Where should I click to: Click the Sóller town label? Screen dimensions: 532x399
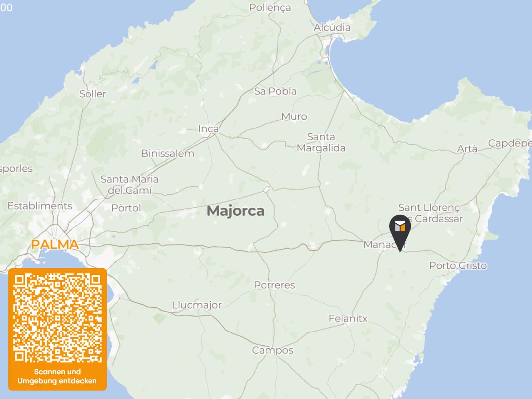click(92, 94)
